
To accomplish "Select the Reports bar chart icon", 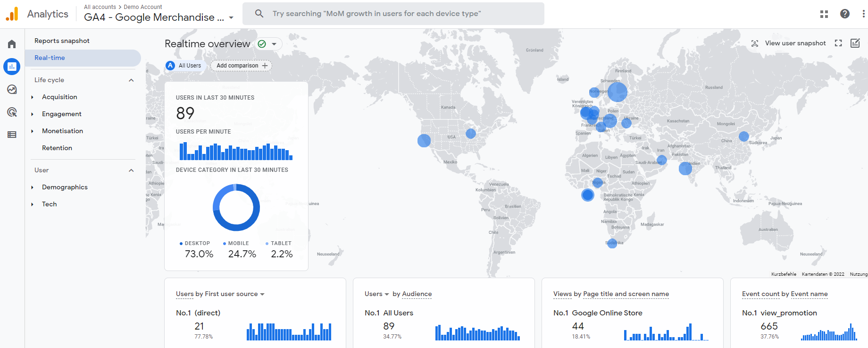I will 12,67.
